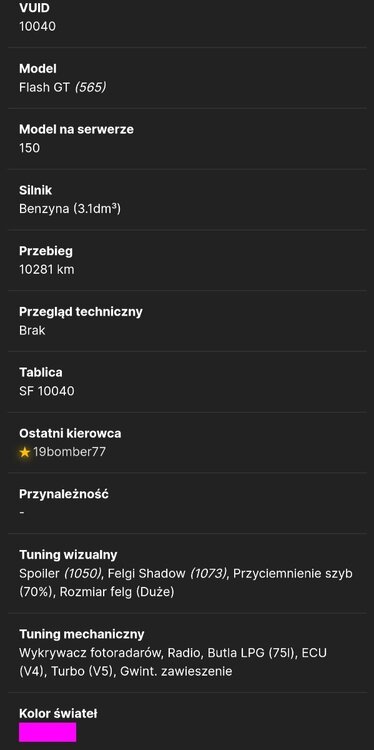Click the gold star next to 19bomber77
The image size is (374, 750).
tap(25, 452)
